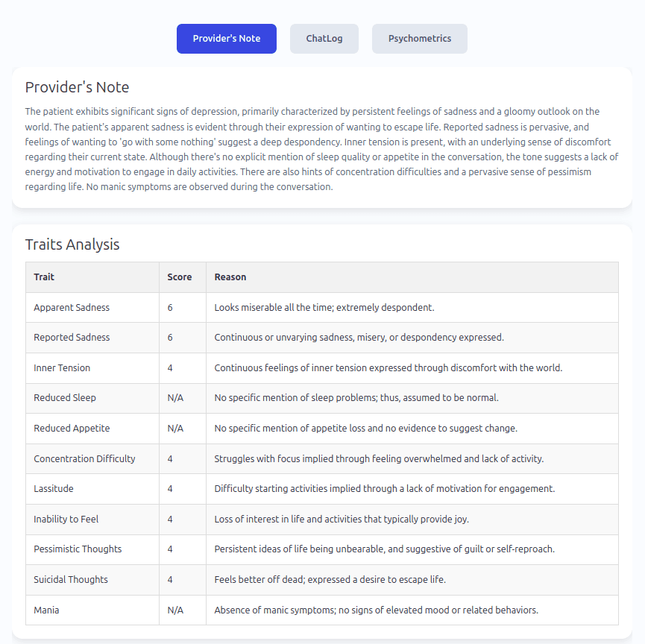This screenshot has width=645, height=644.
Task: Click the Reduced Appetite N/A score
Action: pyautogui.click(x=176, y=429)
